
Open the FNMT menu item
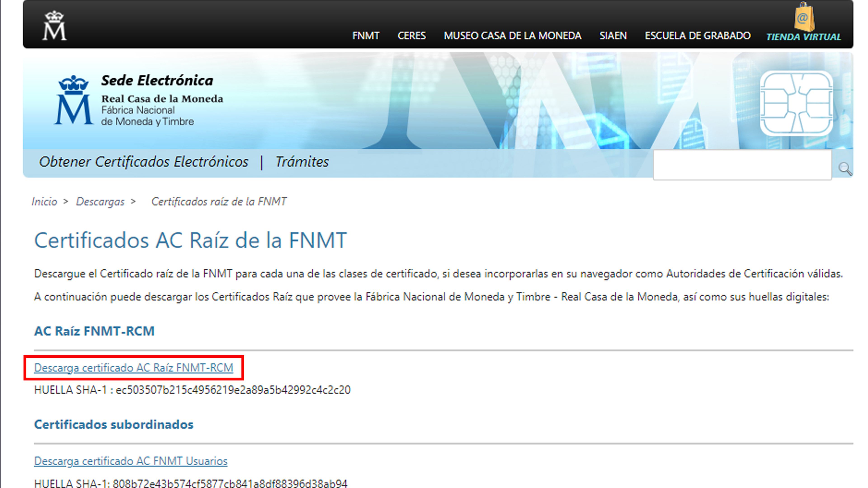[x=366, y=36]
